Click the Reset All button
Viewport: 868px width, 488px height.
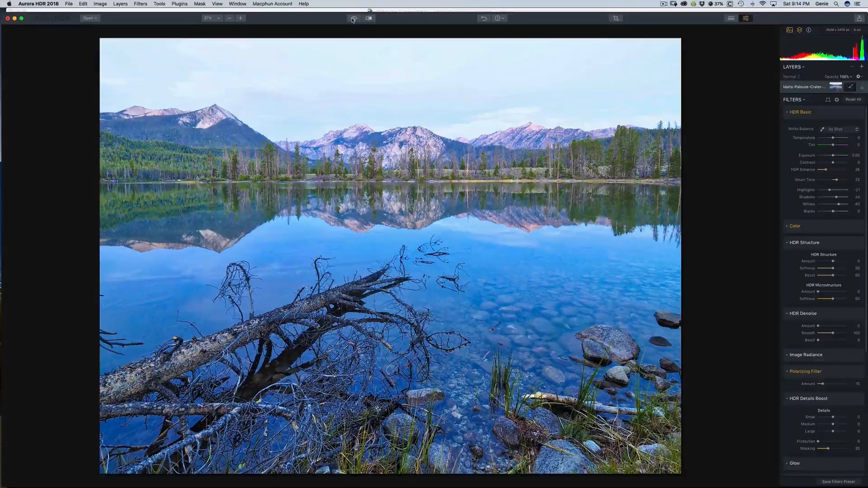tap(854, 99)
